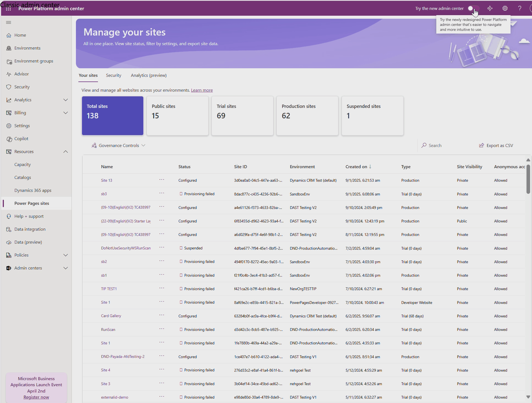The width and height of the screenshot is (532, 403).
Task: Open the Learn more link
Action: pos(202,90)
